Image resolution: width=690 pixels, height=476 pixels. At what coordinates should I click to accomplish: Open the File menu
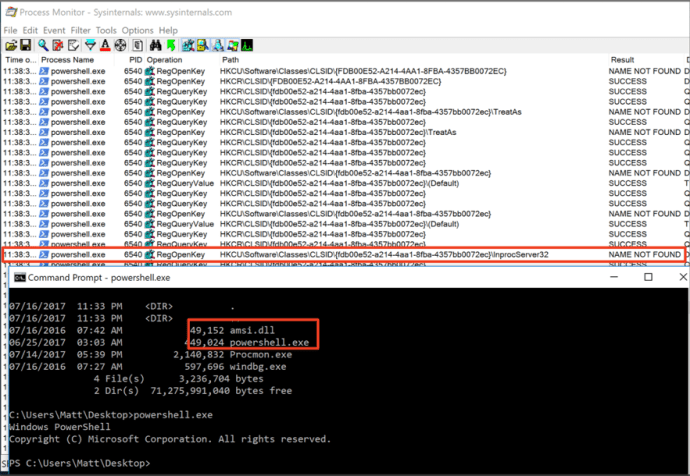coord(11,30)
